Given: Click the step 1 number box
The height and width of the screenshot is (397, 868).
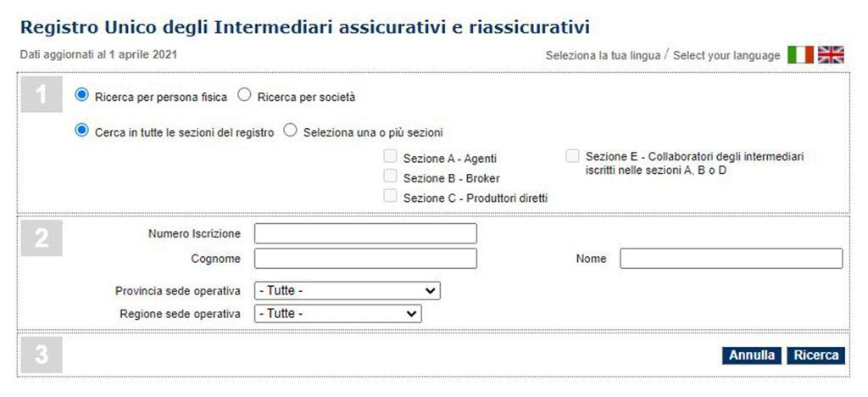Looking at the screenshot, I should [x=42, y=94].
